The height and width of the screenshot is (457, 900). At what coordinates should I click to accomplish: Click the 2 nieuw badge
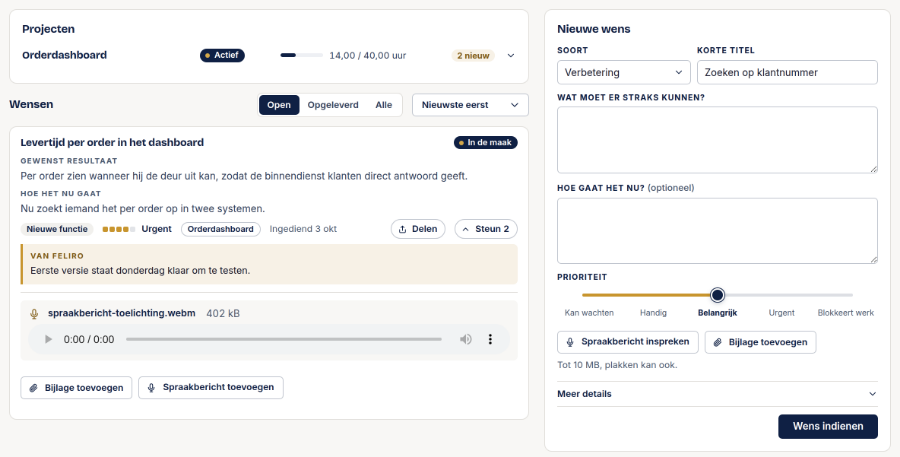click(473, 56)
